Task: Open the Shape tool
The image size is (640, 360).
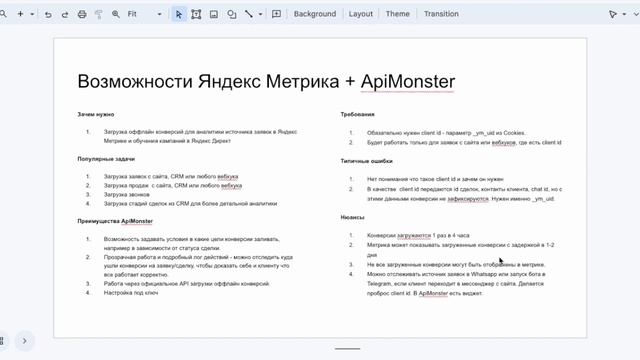Action: point(231,14)
